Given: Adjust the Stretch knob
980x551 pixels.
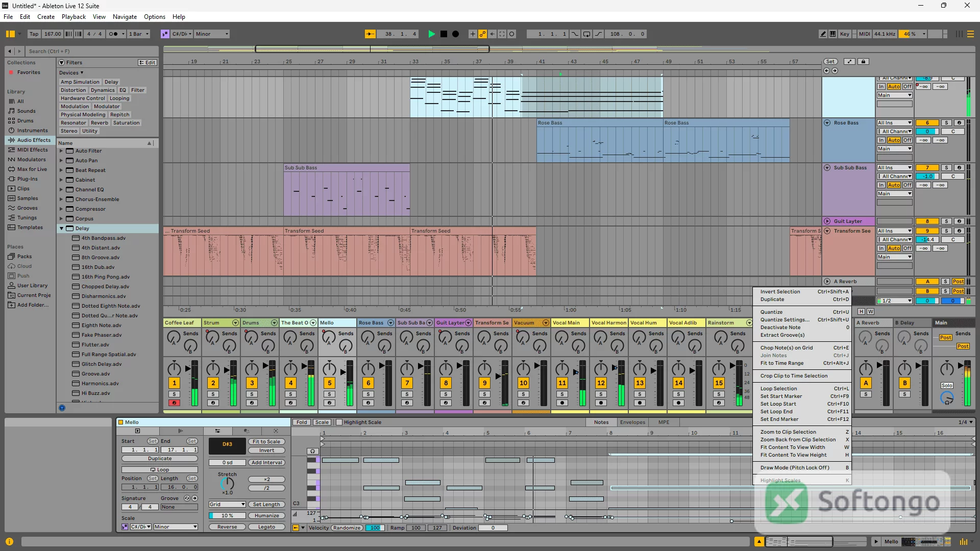Looking at the screenshot, I should coord(227,483).
